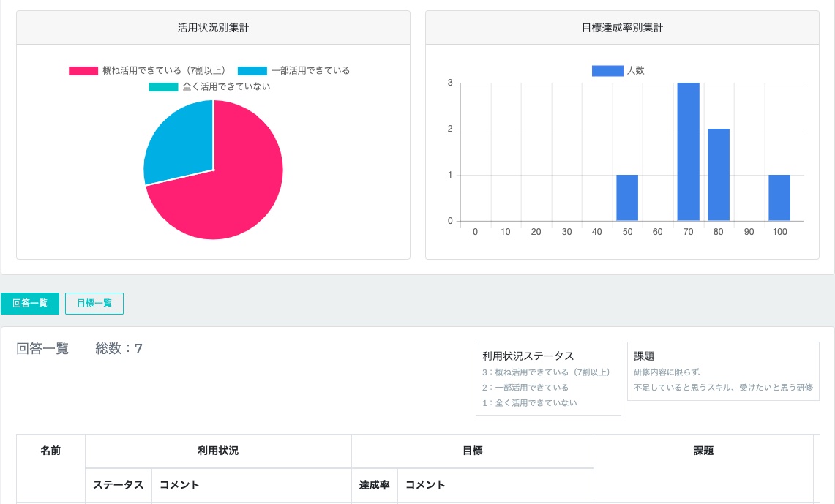Click the 回答一覧 tab button

[30, 304]
